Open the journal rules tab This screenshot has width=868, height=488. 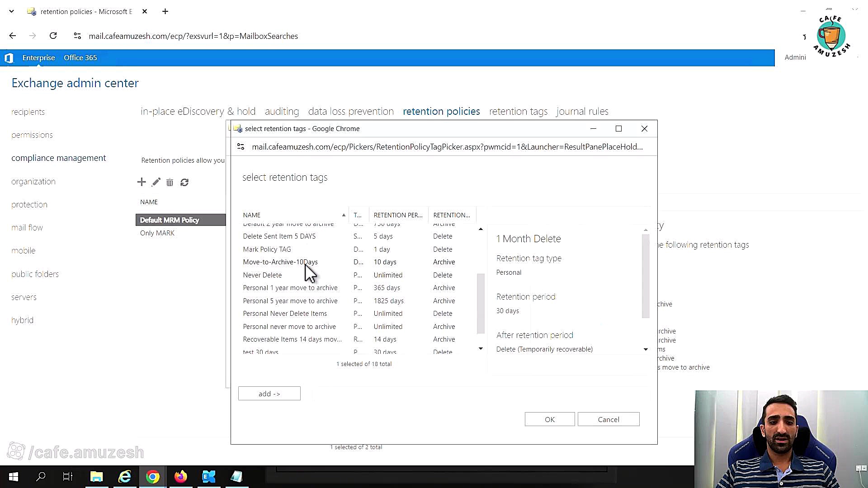tap(582, 111)
